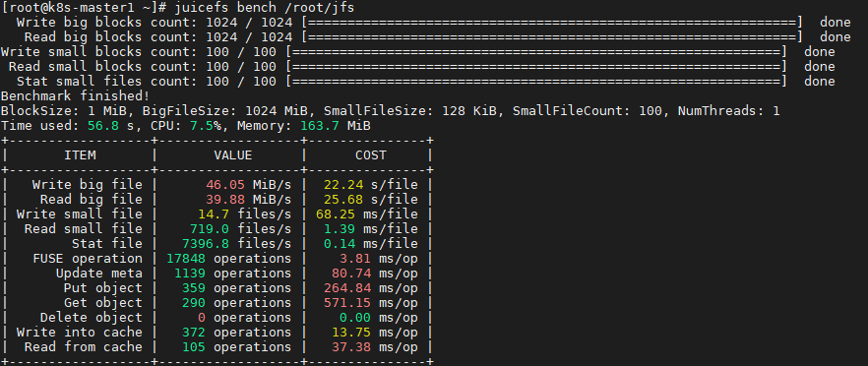Click the 'Stat small files count: 100 / 100' text
868x366 pixels.
click(x=146, y=82)
